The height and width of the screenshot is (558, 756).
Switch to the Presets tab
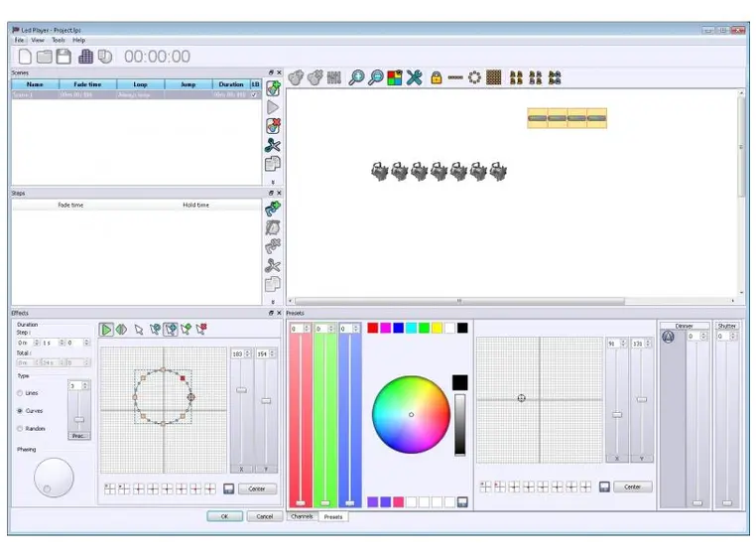(333, 517)
